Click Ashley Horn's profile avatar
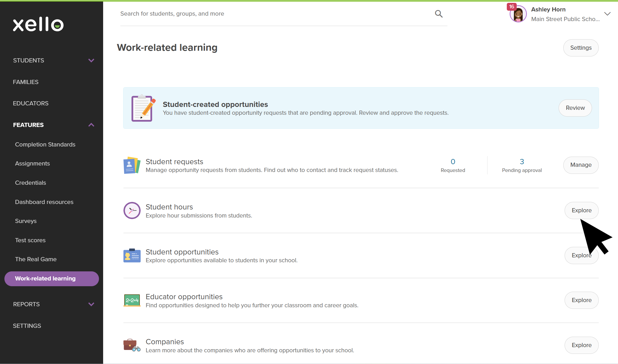This screenshot has height=364, width=618. click(x=518, y=14)
